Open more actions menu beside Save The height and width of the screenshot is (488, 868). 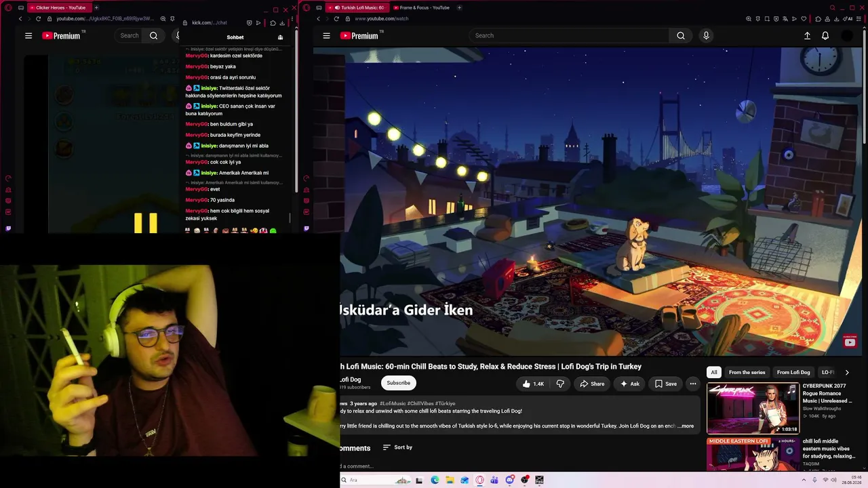693,384
